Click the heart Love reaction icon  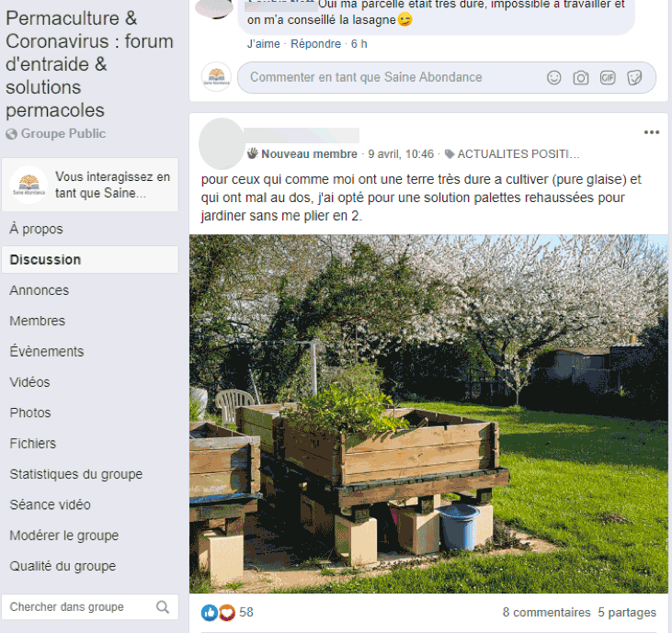(227, 613)
